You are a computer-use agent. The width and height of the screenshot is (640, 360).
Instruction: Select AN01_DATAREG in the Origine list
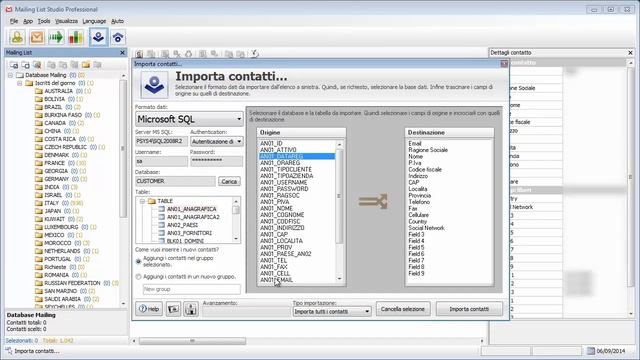pyautogui.click(x=297, y=156)
